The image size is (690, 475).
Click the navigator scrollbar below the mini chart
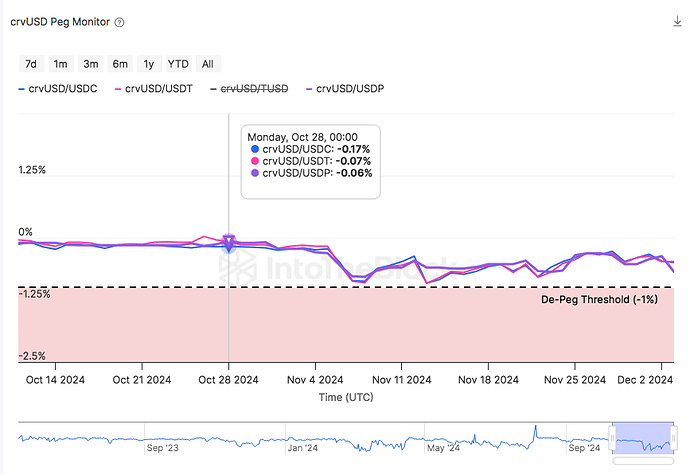click(643, 461)
